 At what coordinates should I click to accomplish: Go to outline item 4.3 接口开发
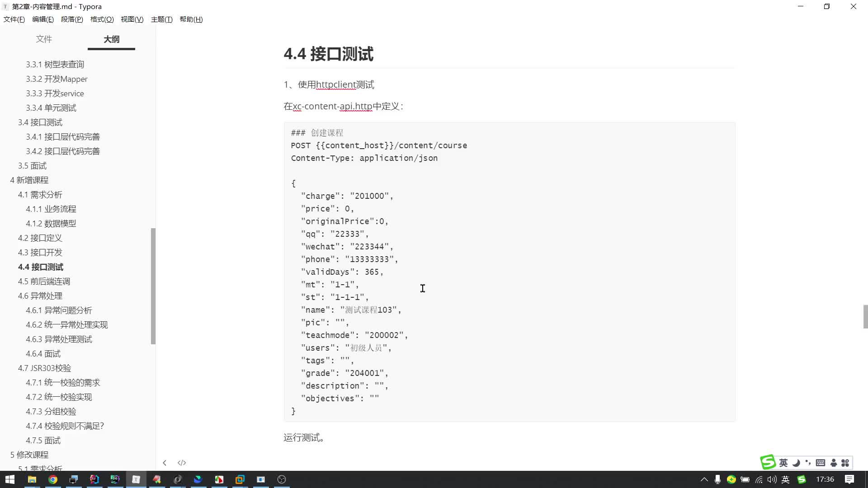(40, 253)
